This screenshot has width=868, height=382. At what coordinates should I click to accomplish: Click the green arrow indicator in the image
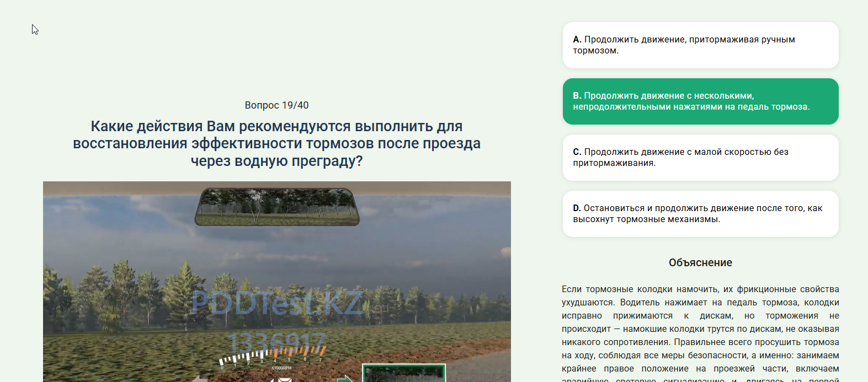(x=345, y=379)
